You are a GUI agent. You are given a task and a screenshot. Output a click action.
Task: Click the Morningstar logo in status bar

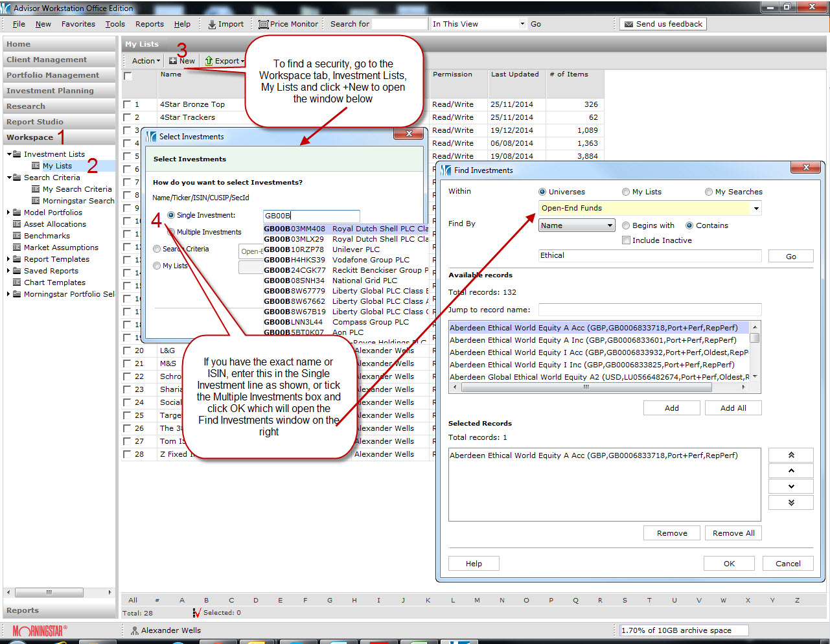(x=40, y=630)
